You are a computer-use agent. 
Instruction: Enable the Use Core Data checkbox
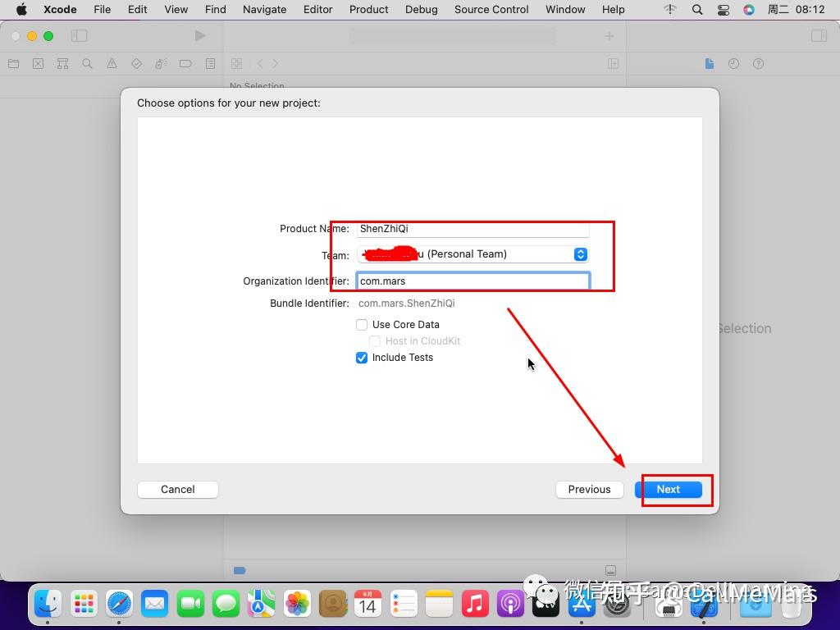362,325
